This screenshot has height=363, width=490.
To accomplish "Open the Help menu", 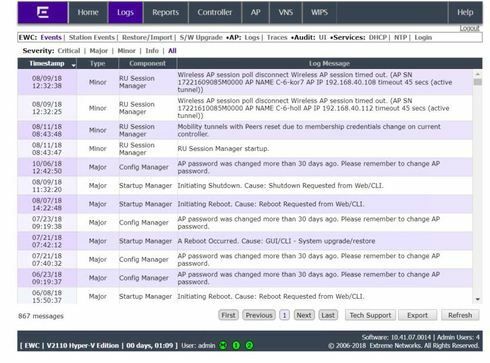I will pyautogui.click(x=465, y=12).
